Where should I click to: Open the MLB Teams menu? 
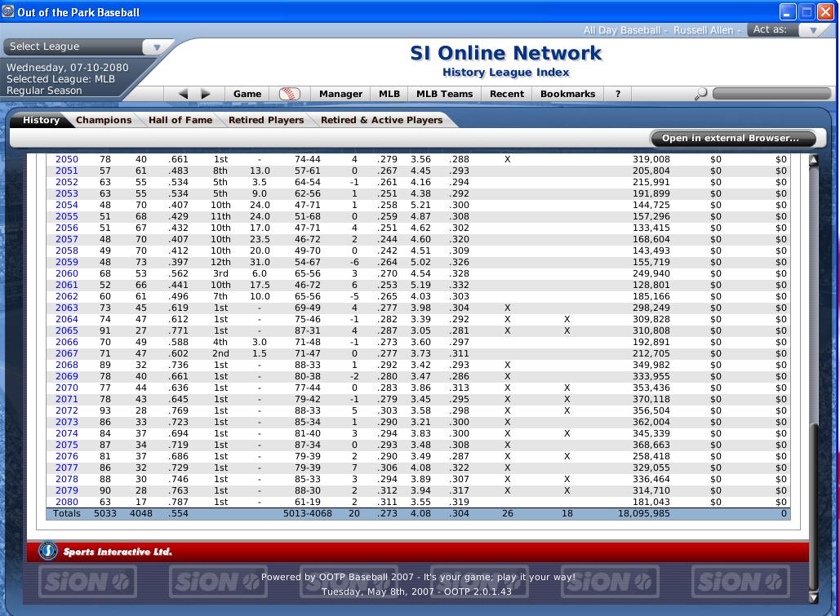[445, 94]
